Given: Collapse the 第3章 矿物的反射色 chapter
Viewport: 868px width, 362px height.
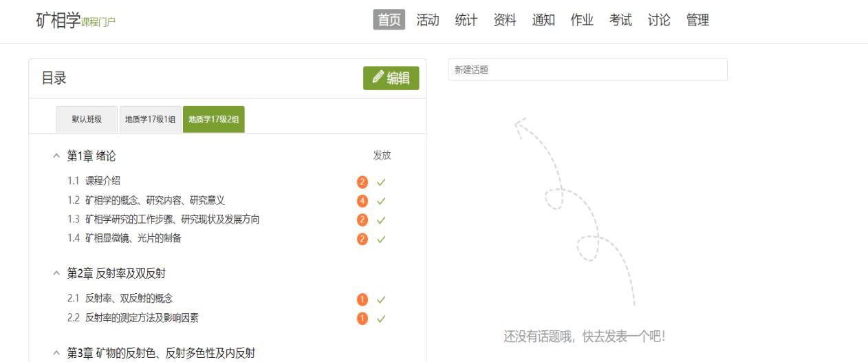Looking at the screenshot, I should point(57,354).
